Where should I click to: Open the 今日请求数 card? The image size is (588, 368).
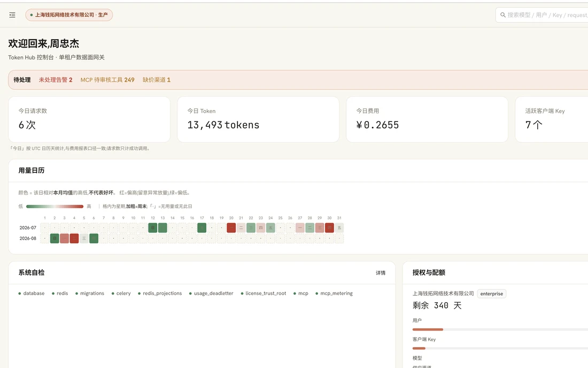[89, 119]
